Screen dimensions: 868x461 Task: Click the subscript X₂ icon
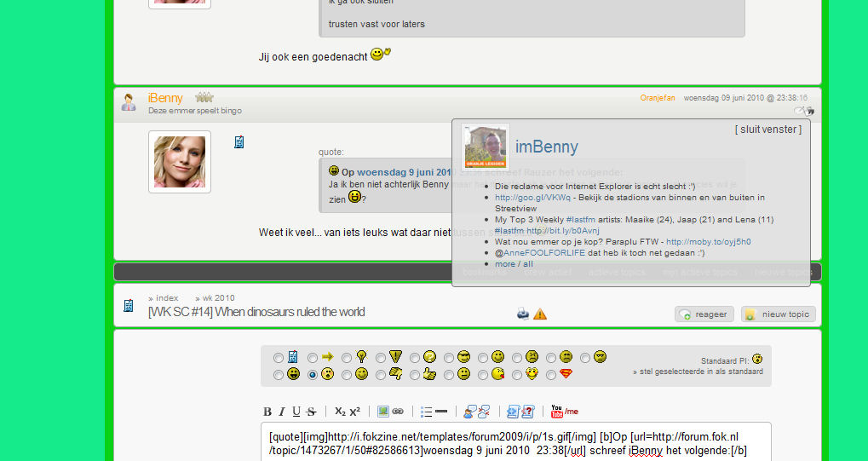click(340, 412)
